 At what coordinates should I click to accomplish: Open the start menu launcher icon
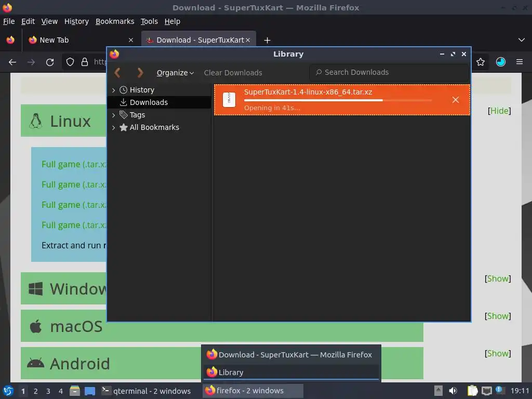8,391
